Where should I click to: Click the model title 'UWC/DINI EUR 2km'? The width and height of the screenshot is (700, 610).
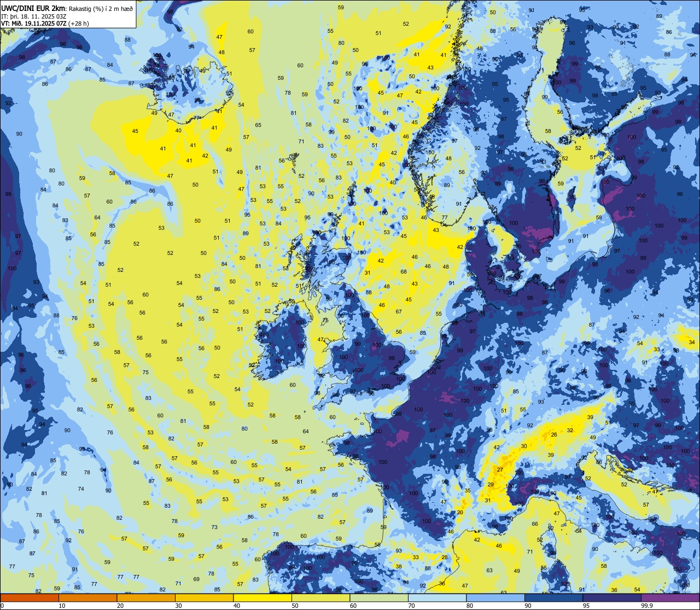coord(33,7)
